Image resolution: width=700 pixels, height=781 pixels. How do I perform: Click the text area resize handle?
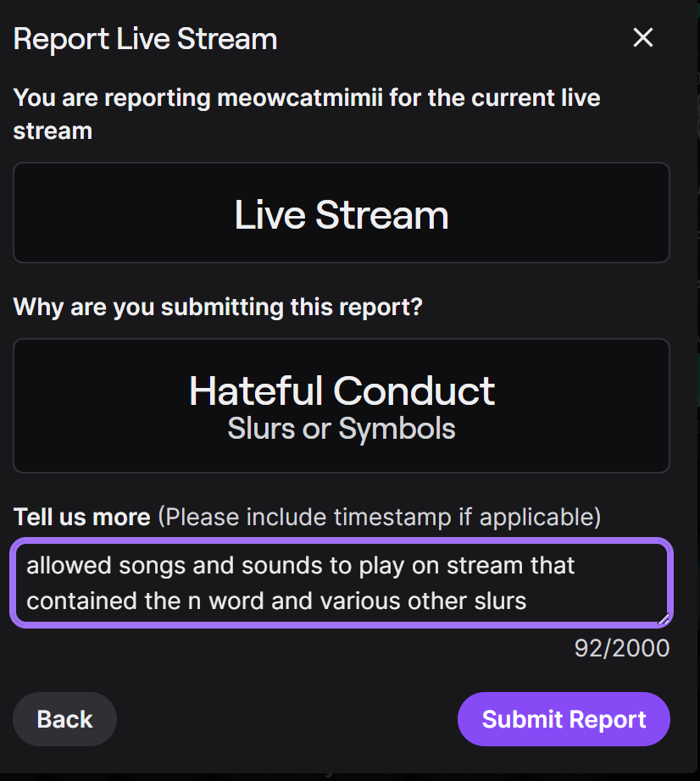coord(664,619)
